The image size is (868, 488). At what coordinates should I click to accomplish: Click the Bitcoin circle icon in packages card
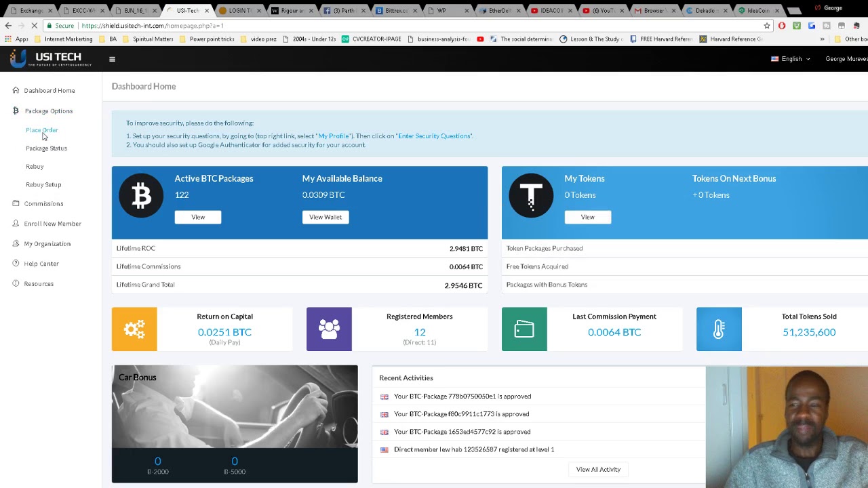(141, 196)
